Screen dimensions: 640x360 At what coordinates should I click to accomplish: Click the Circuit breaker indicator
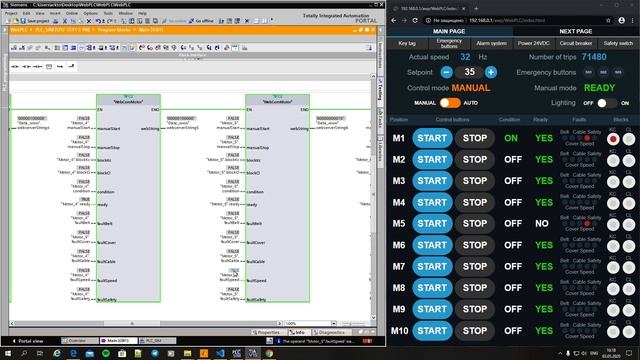coord(576,43)
